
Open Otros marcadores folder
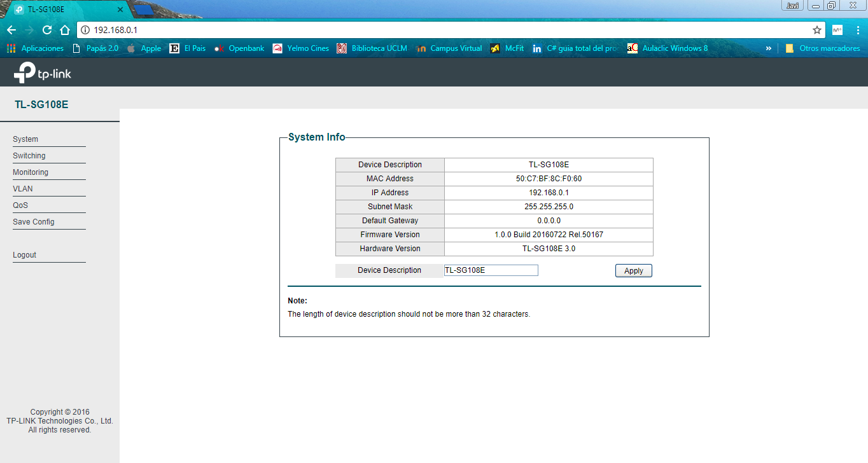pyautogui.click(x=822, y=48)
